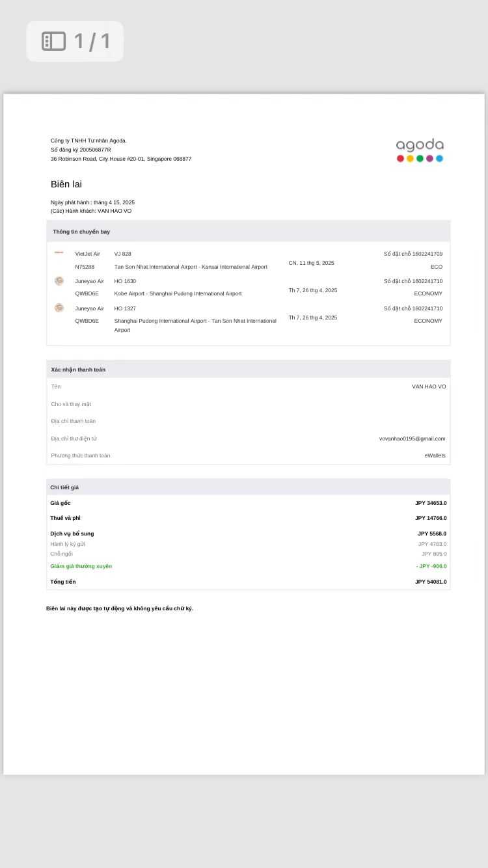Screen dimensions: 488x868
Task: Click the purple dot under agoda logo
Action: [429, 159]
